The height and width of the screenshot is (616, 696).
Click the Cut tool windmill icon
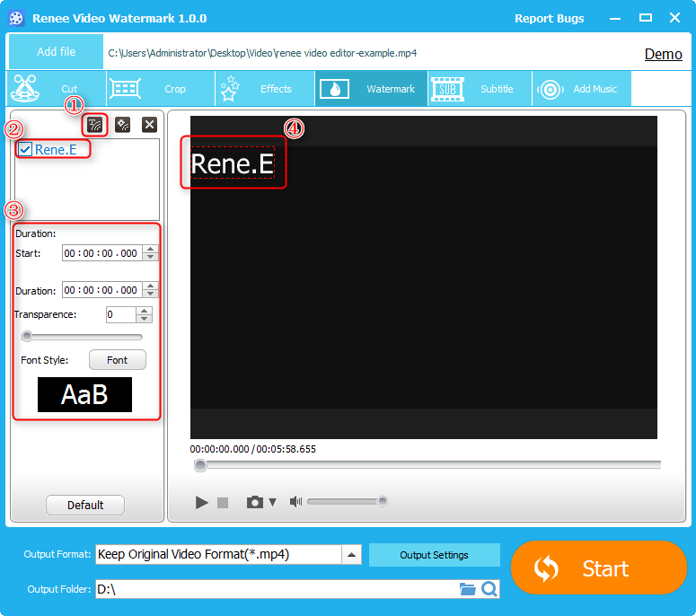click(25, 88)
